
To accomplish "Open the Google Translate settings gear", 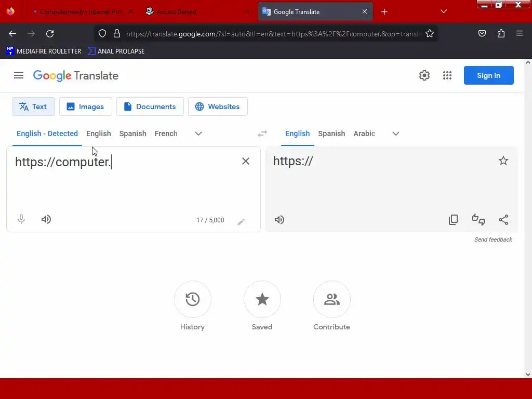I will pyautogui.click(x=424, y=75).
